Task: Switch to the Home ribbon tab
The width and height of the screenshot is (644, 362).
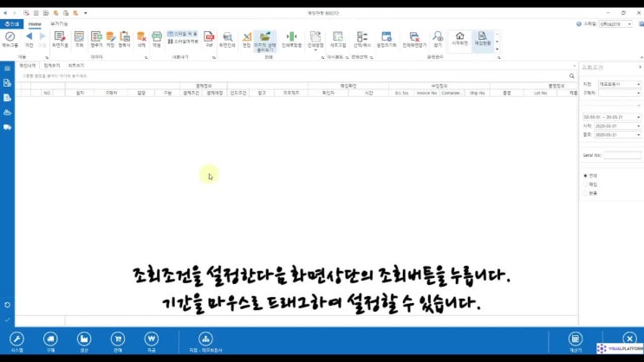Action: [x=35, y=24]
